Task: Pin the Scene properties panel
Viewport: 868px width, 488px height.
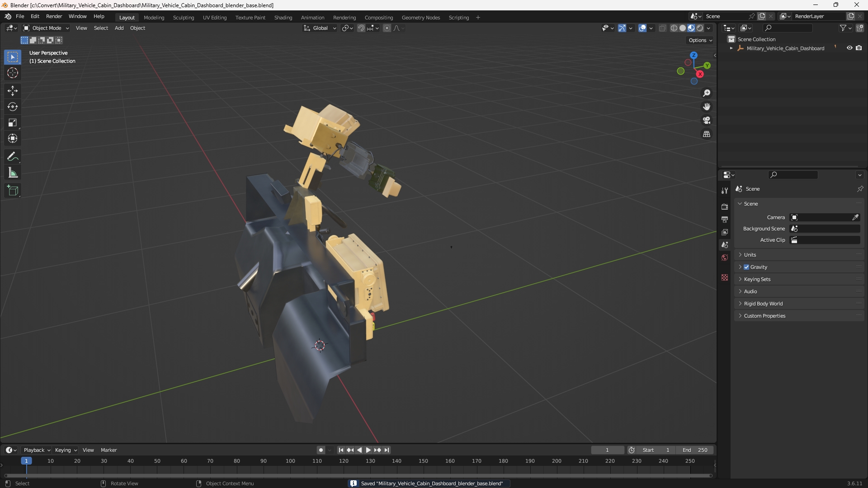Action: [860, 189]
